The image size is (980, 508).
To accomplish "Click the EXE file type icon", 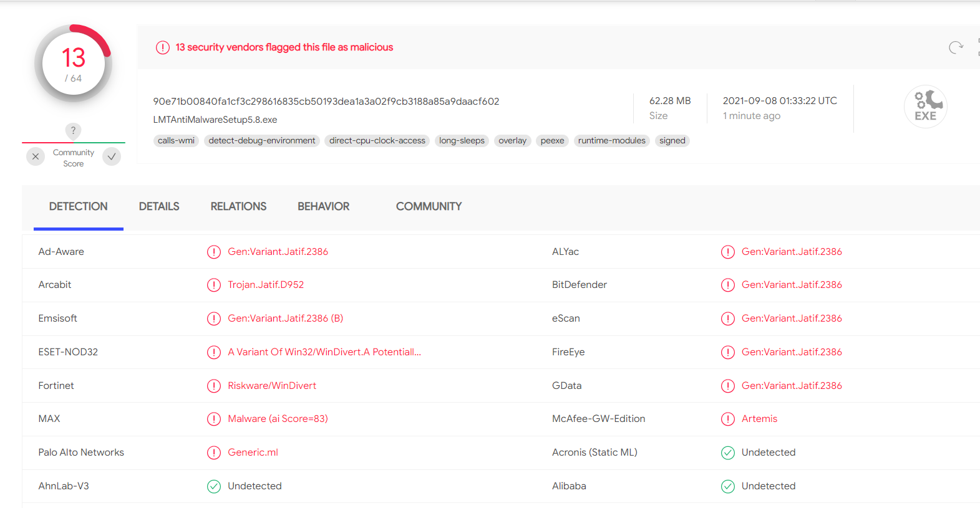I will tap(926, 107).
